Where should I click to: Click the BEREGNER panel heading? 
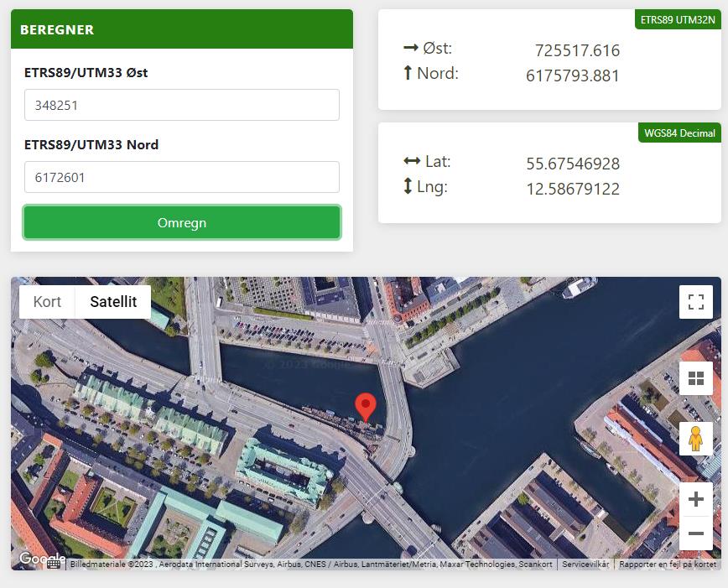point(57,29)
